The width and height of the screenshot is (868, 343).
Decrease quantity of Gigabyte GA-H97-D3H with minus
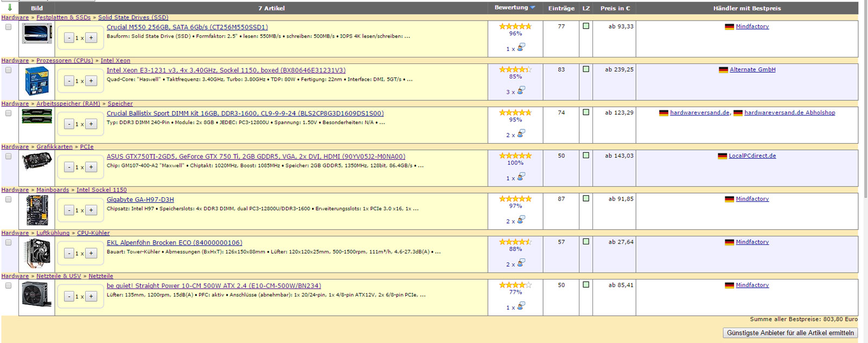click(69, 210)
